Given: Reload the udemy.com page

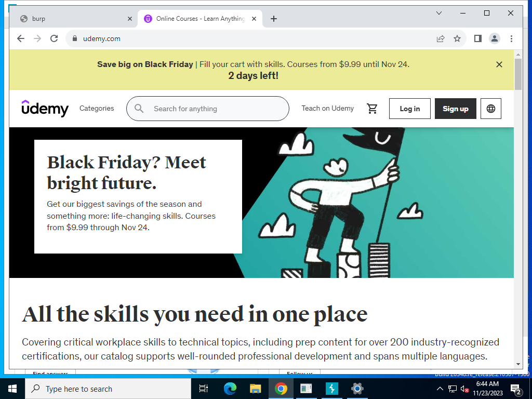Looking at the screenshot, I should pos(54,38).
